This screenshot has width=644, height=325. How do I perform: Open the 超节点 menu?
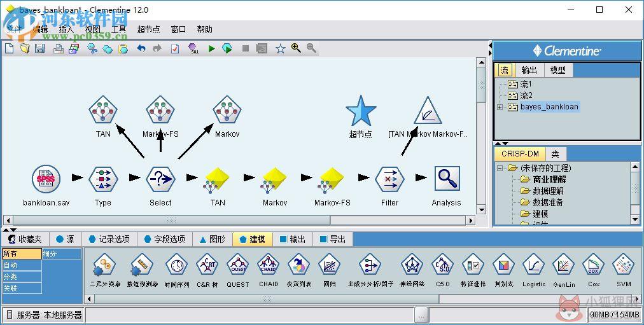(x=148, y=29)
